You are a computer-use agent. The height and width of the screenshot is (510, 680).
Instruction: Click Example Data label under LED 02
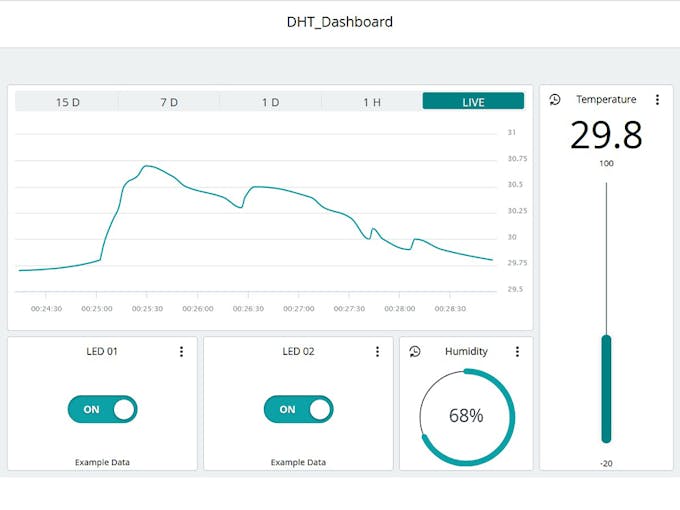click(x=298, y=462)
